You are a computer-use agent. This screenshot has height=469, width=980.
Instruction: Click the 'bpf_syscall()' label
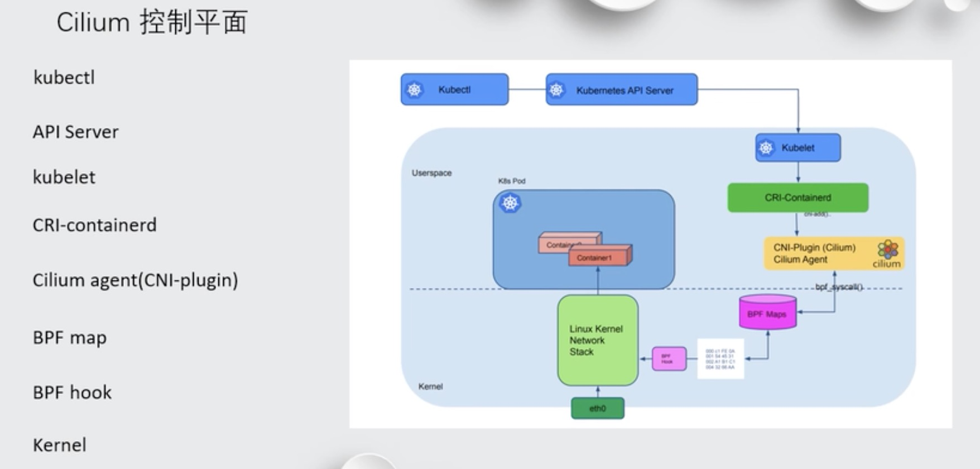[x=839, y=287]
